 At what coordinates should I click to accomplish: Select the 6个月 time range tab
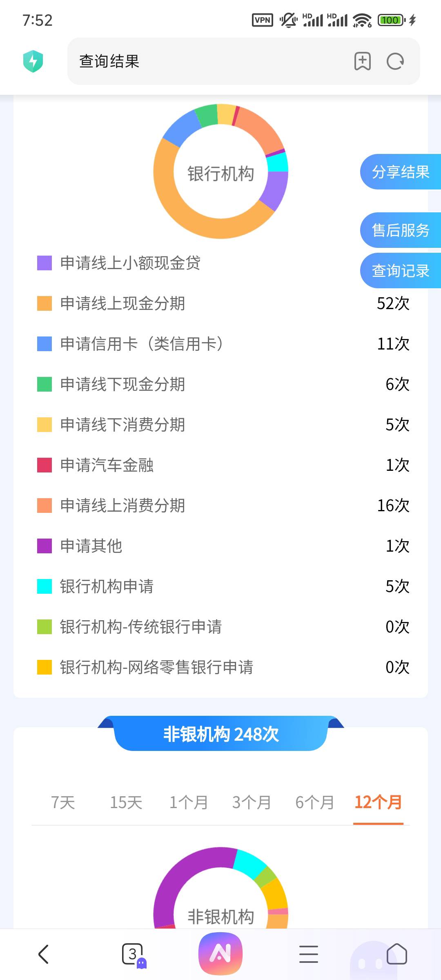pyautogui.click(x=315, y=802)
